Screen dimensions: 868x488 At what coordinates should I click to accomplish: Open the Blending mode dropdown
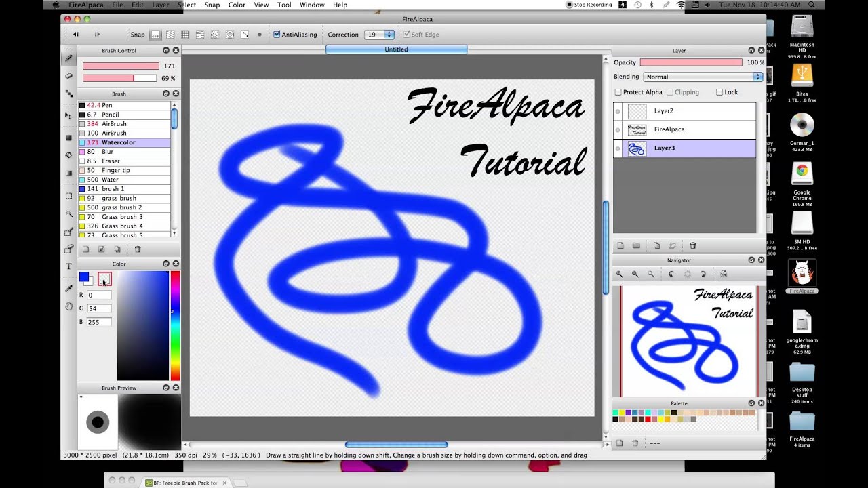tap(703, 77)
